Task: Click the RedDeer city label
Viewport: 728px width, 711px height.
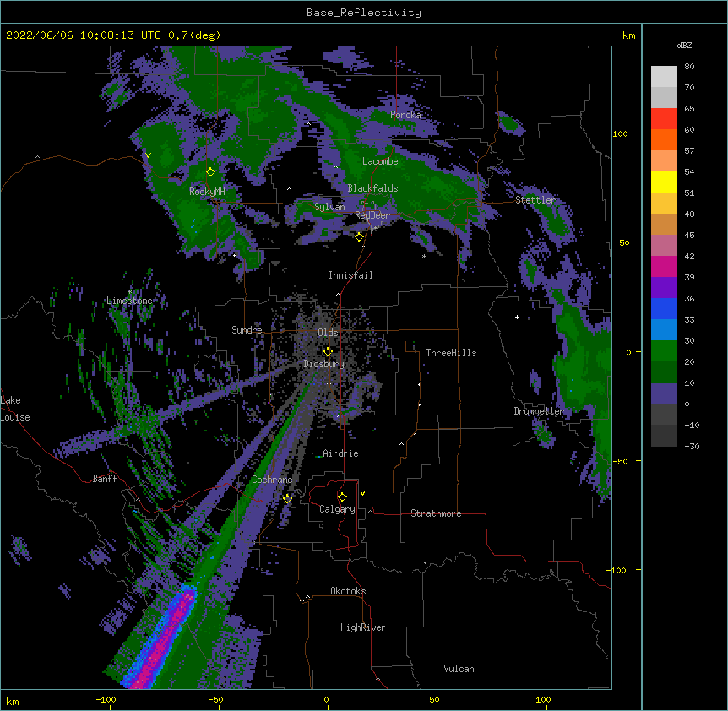Action: pyautogui.click(x=372, y=215)
